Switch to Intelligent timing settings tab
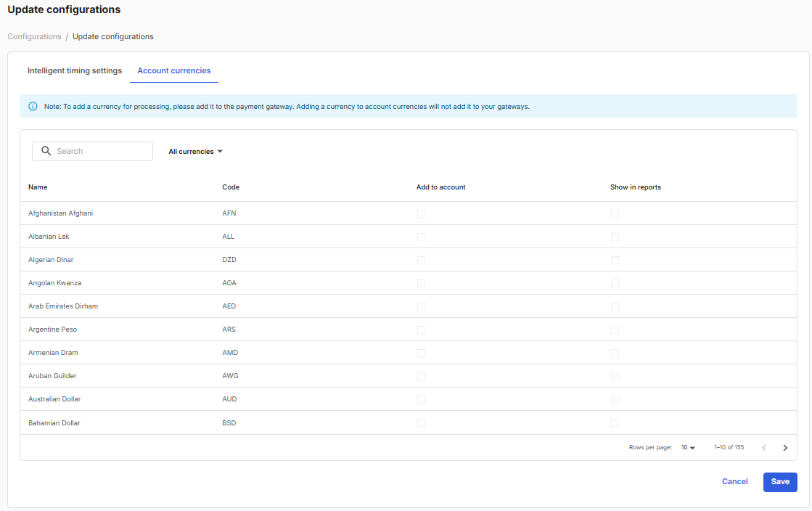812x511 pixels. (75, 70)
